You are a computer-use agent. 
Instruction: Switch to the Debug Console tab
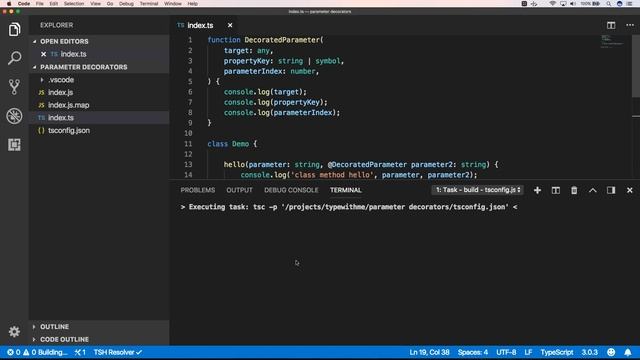click(291, 190)
